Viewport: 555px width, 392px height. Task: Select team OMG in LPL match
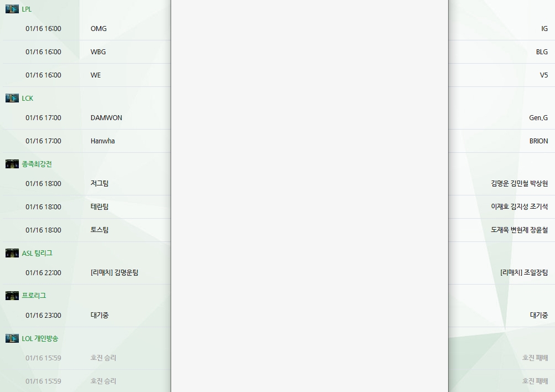(99, 29)
